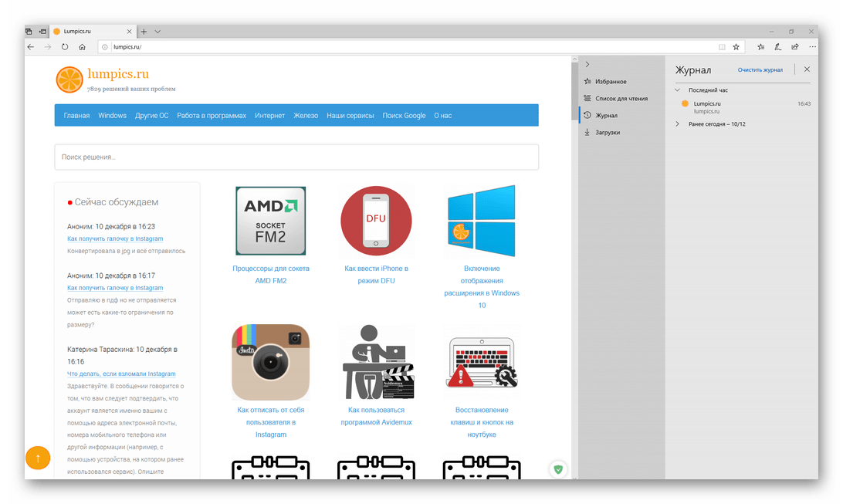Image resolution: width=843 pixels, height=504 pixels.
Task: Set these tabs aside icon
Action: pos(42,31)
